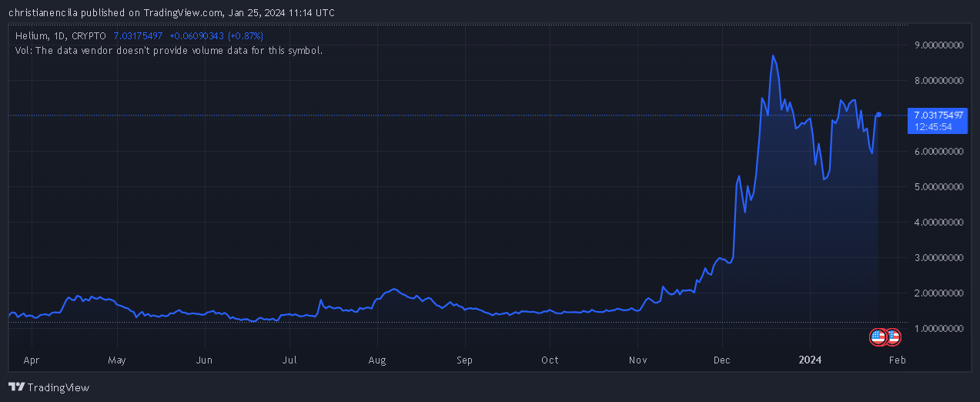Select the Helium symbol name in the legend
The image size is (980, 402).
[30, 36]
